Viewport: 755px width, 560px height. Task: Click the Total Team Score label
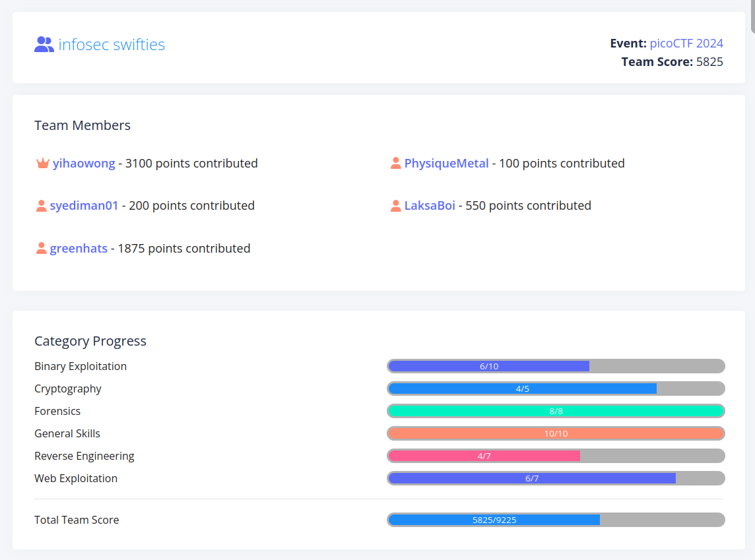pos(77,520)
